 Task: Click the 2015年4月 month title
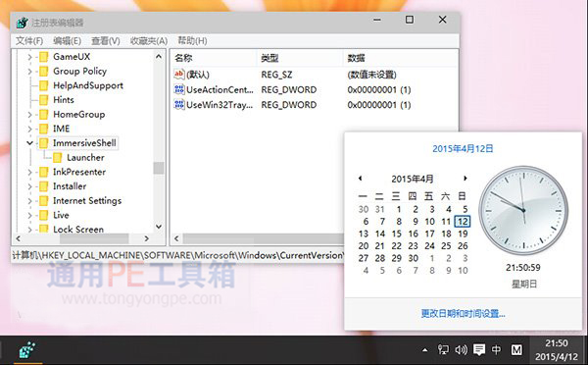pyautogui.click(x=413, y=179)
